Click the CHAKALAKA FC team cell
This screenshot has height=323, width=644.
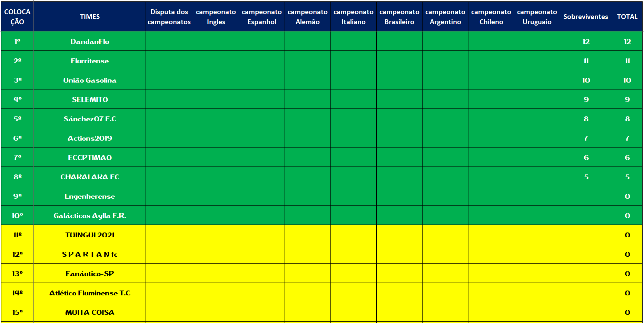point(90,177)
